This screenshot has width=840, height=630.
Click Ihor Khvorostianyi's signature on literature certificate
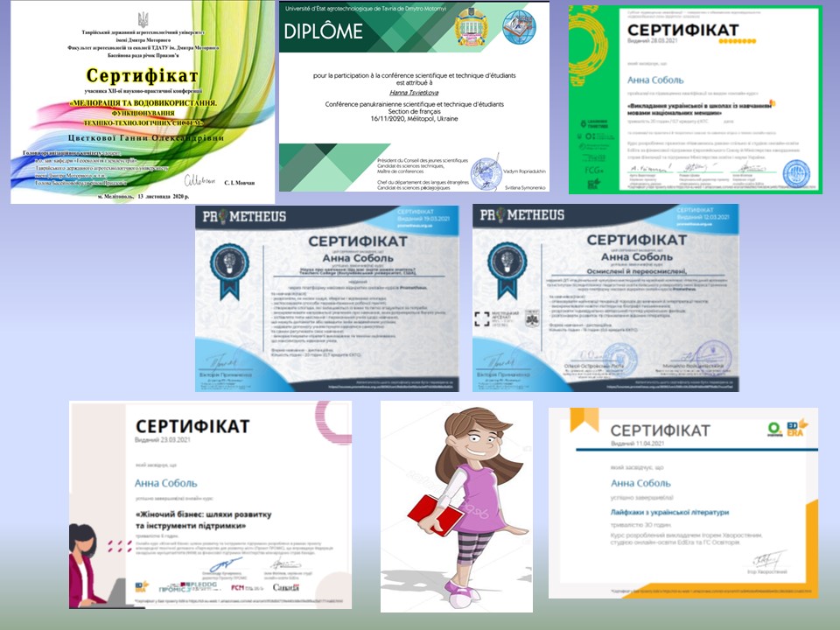[x=768, y=559]
